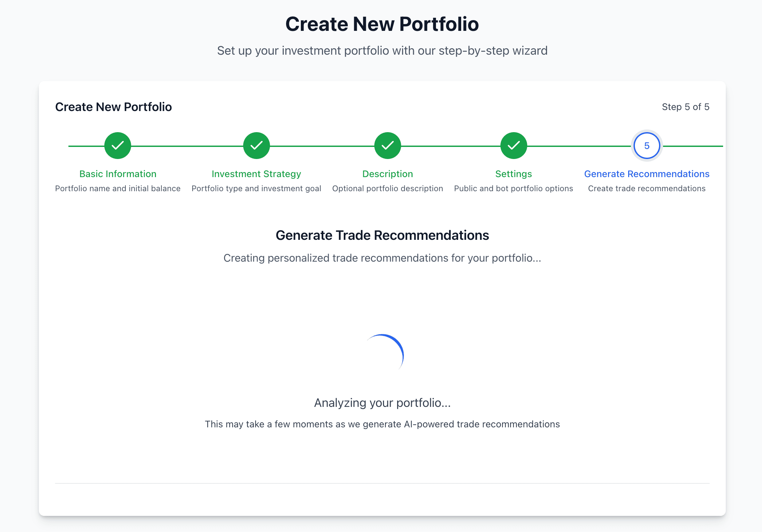The width and height of the screenshot is (762, 532).
Task: Open the Settings wizard step
Action: pos(513,174)
